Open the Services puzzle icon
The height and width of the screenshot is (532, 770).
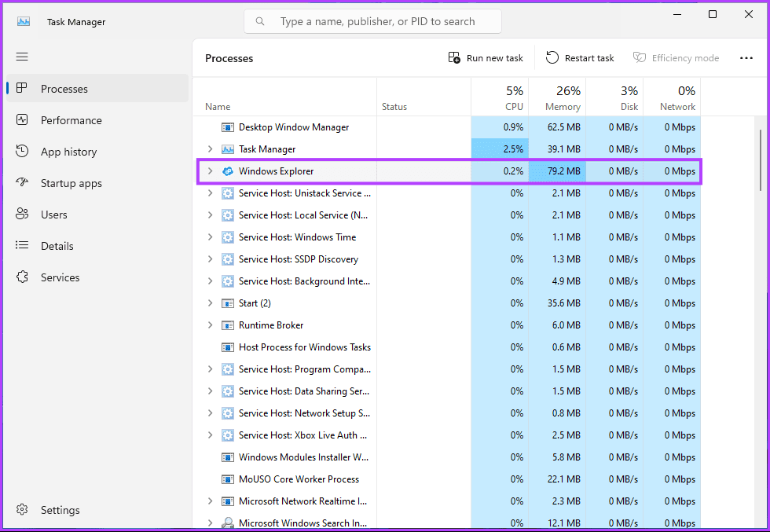point(22,277)
